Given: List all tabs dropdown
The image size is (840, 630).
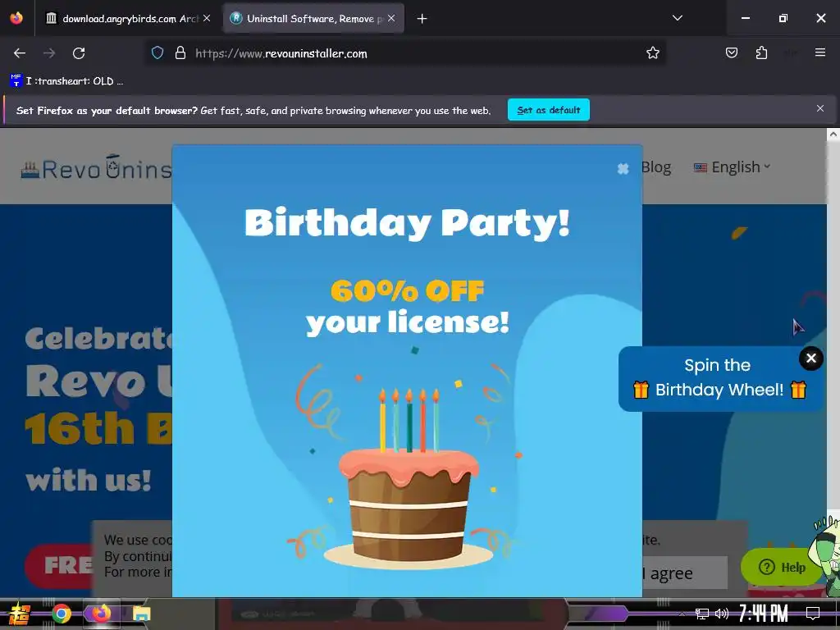Looking at the screenshot, I should 678,18.
